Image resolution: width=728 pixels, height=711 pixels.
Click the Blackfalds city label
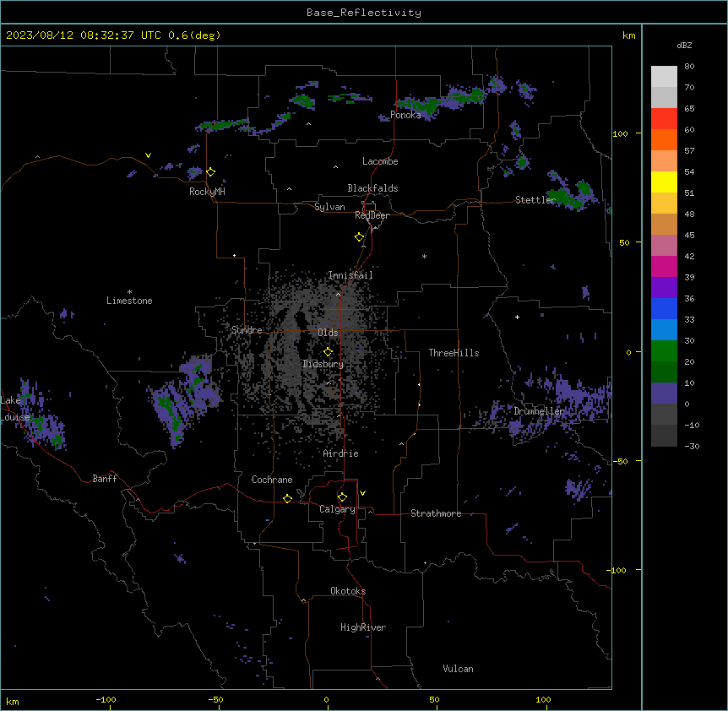pyautogui.click(x=372, y=188)
